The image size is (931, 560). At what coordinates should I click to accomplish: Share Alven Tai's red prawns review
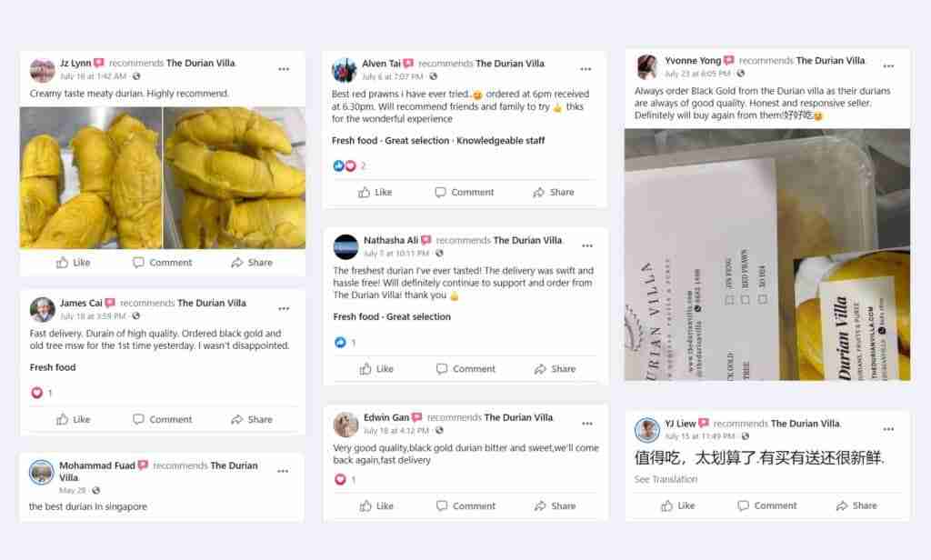point(553,193)
